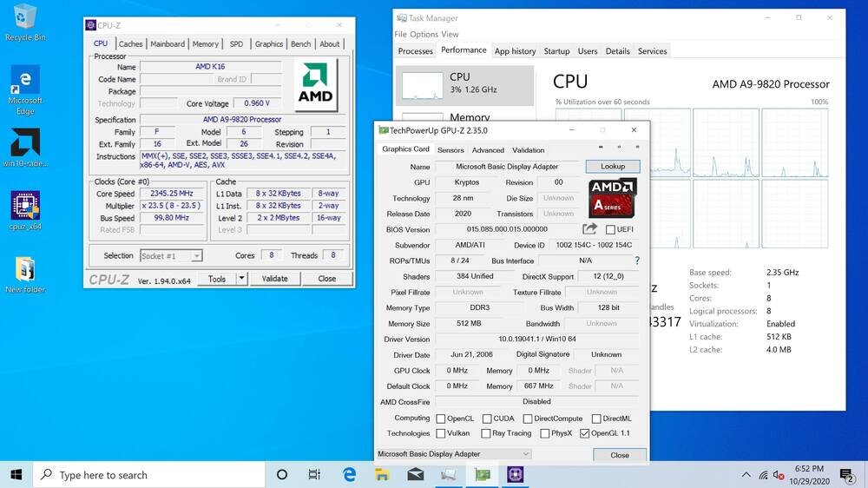Open the SPD tab in CPU-Z

236,43
